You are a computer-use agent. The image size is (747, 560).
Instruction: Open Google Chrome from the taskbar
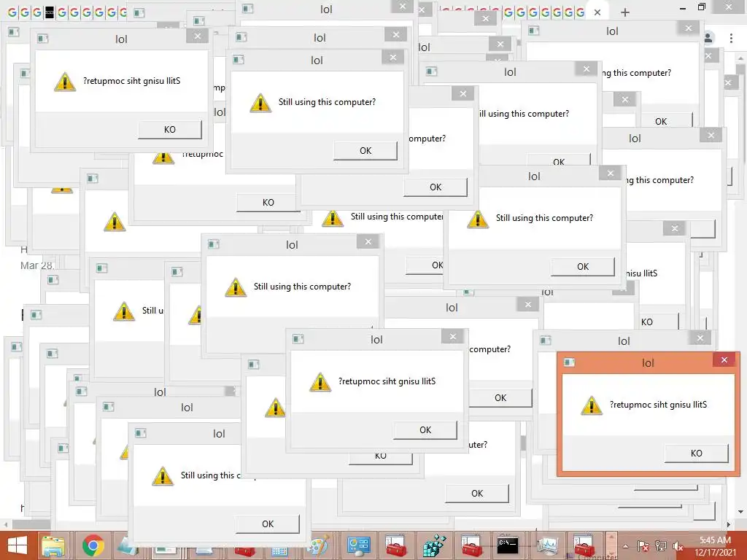[93, 545]
